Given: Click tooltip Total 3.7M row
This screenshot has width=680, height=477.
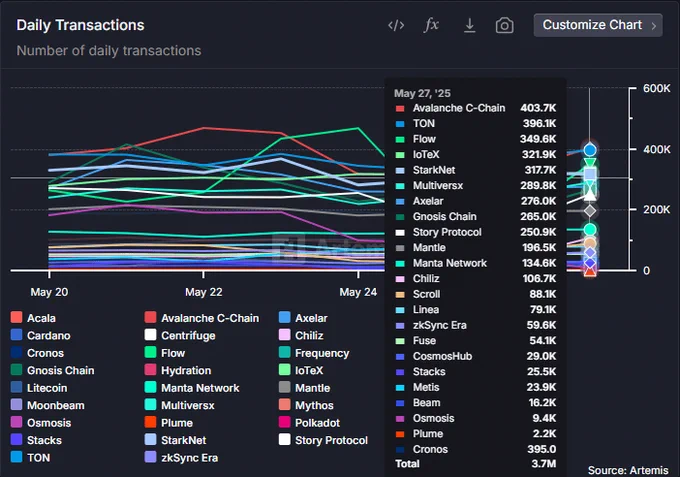Looking at the screenshot, I should [x=476, y=464].
